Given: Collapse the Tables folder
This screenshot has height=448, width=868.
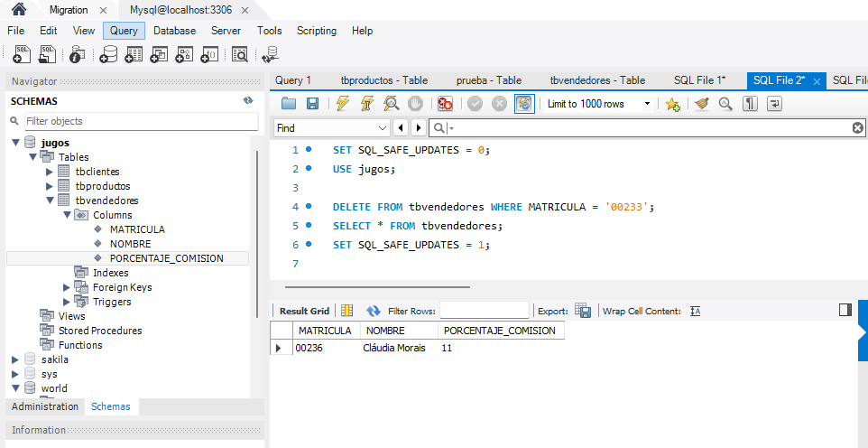Looking at the screenshot, I should pyautogui.click(x=33, y=157).
